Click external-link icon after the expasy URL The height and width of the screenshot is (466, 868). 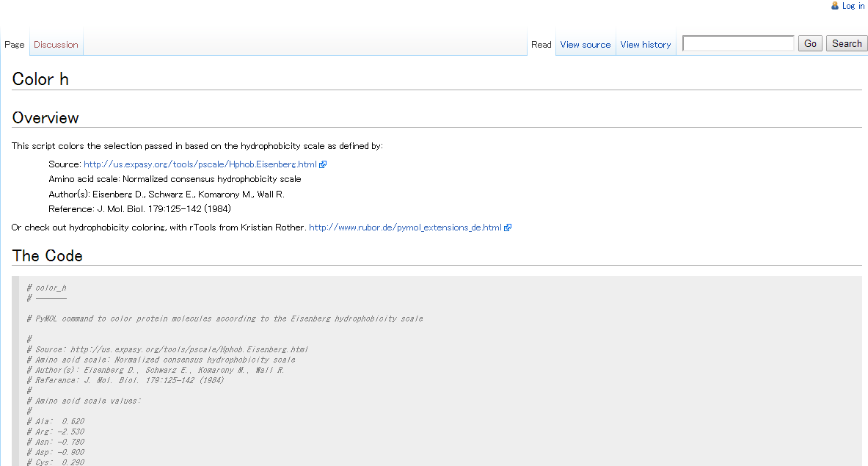pyautogui.click(x=323, y=164)
